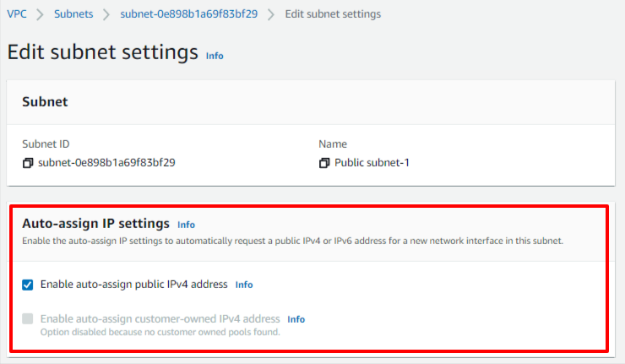Image resolution: width=625 pixels, height=364 pixels.
Task: Click the disabled customer-owned IPv4 address checkbox
Action: [28, 318]
